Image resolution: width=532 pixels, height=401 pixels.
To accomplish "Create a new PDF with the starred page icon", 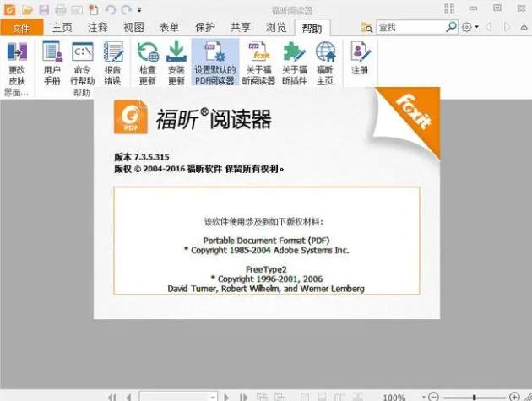I will [x=93, y=10].
